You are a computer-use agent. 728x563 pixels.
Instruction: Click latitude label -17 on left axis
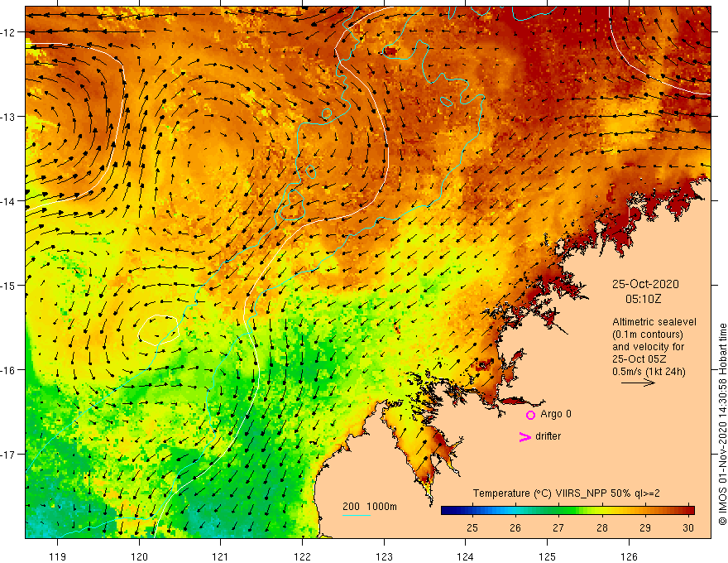8,454
